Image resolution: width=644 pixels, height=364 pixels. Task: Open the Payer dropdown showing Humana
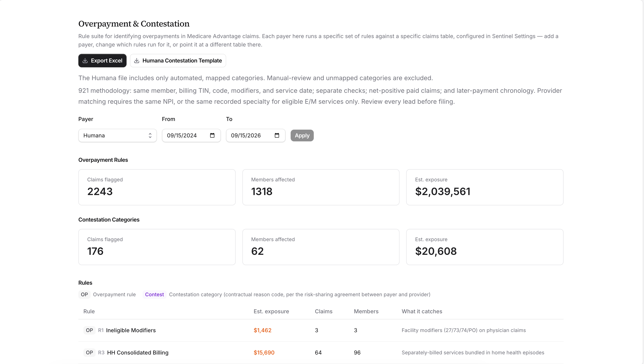click(x=118, y=136)
